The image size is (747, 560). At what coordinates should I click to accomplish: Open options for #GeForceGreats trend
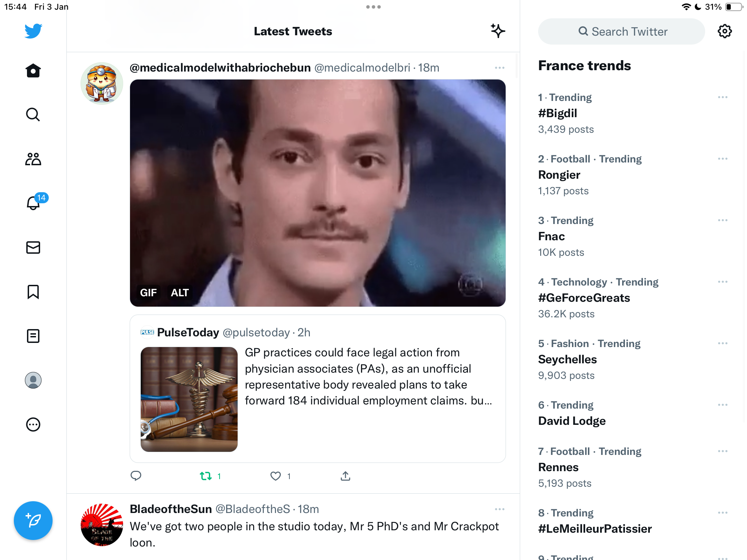(x=723, y=282)
